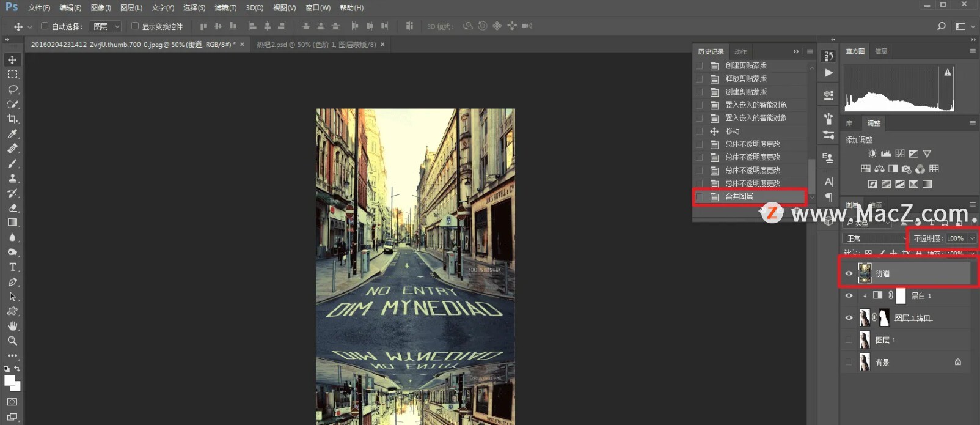Click the histogram cache warning triangle
This screenshot has width=980, height=425.
(x=948, y=72)
